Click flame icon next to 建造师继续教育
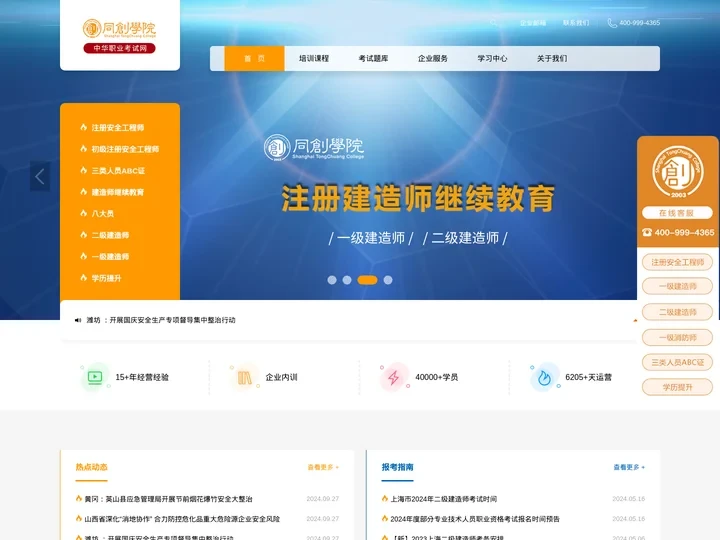The height and width of the screenshot is (540, 720). click(84, 191)
